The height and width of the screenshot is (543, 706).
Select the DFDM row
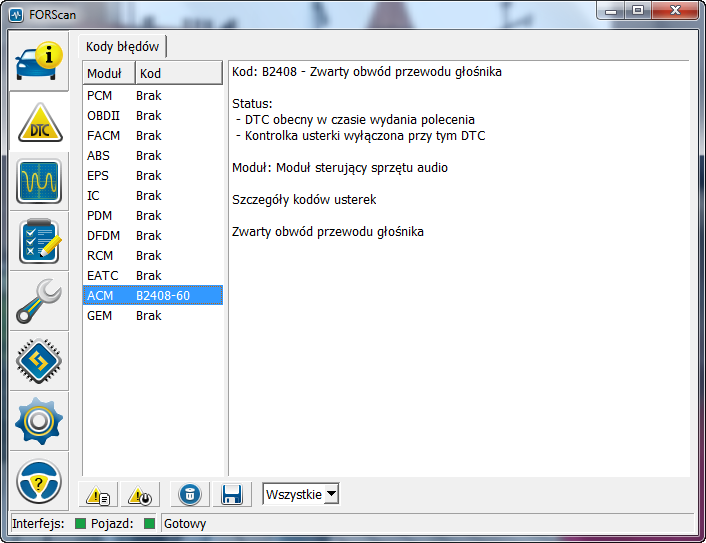click(x=153, y=235)
